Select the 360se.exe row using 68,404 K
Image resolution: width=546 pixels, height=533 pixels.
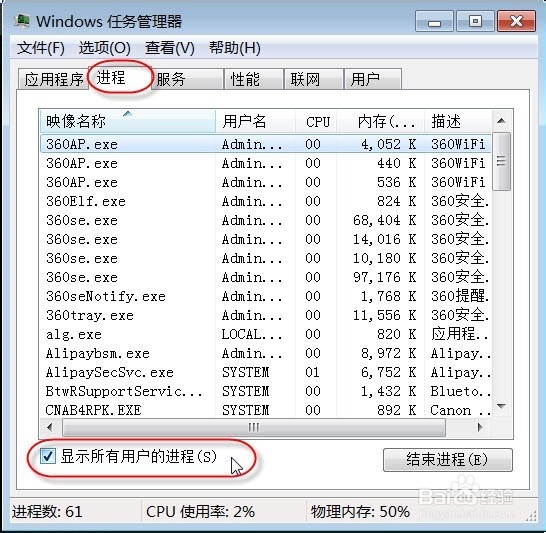click(266, 220)
